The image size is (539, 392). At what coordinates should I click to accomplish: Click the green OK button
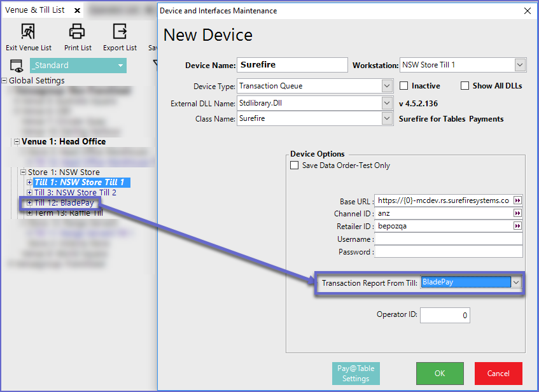pyautogui.click(x=440, y=374)
